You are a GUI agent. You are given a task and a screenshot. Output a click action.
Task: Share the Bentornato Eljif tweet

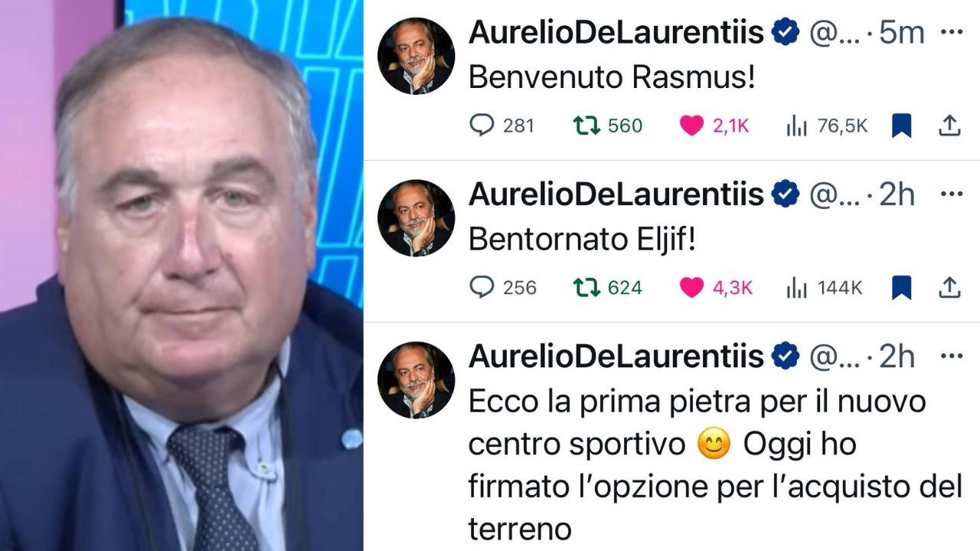click(x=949, y=287)
